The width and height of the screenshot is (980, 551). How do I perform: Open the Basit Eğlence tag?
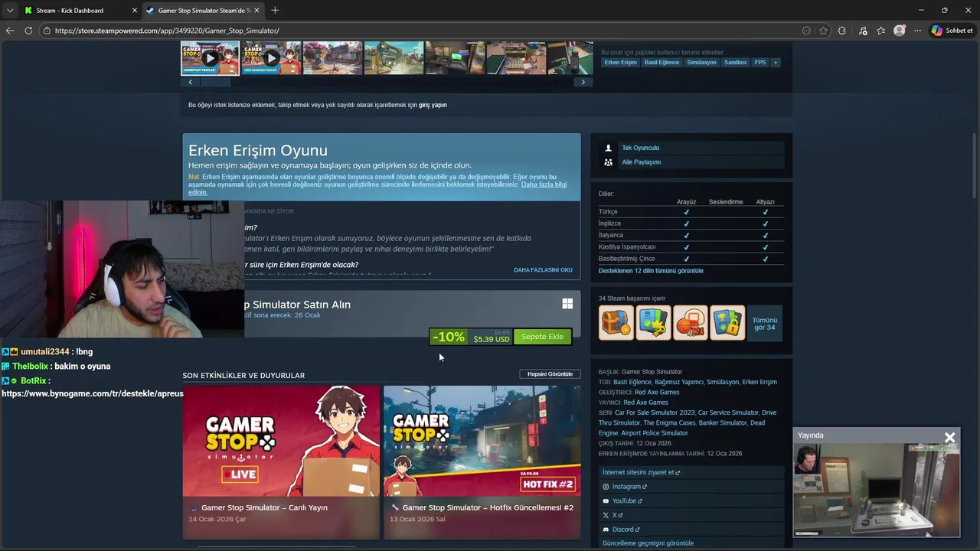point(661,62)
